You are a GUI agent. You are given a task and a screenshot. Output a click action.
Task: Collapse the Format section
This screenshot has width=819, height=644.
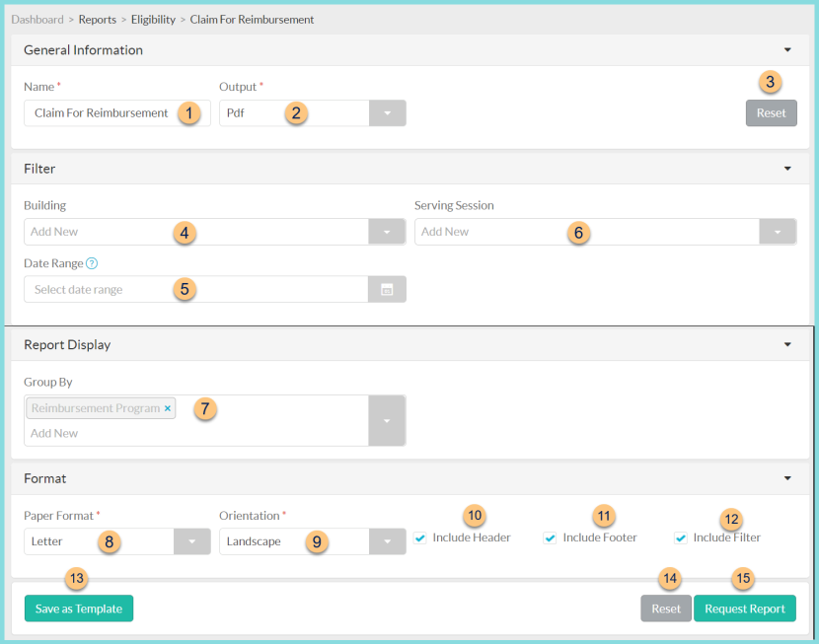[x=787, y=478]
